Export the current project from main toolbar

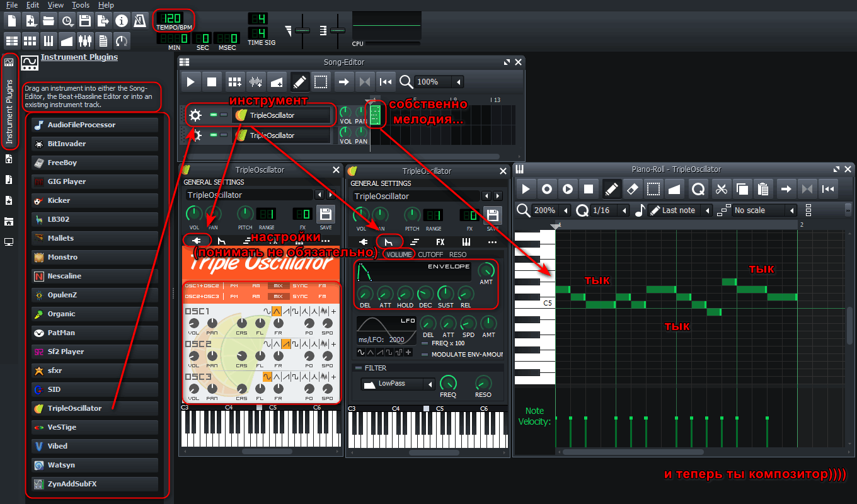103,21
